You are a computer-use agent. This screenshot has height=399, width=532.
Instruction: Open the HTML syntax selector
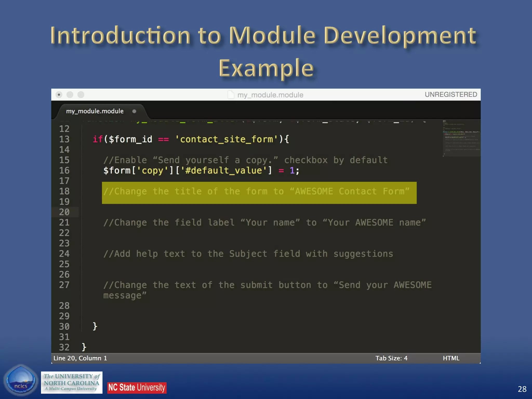click(x=451, y=358)
